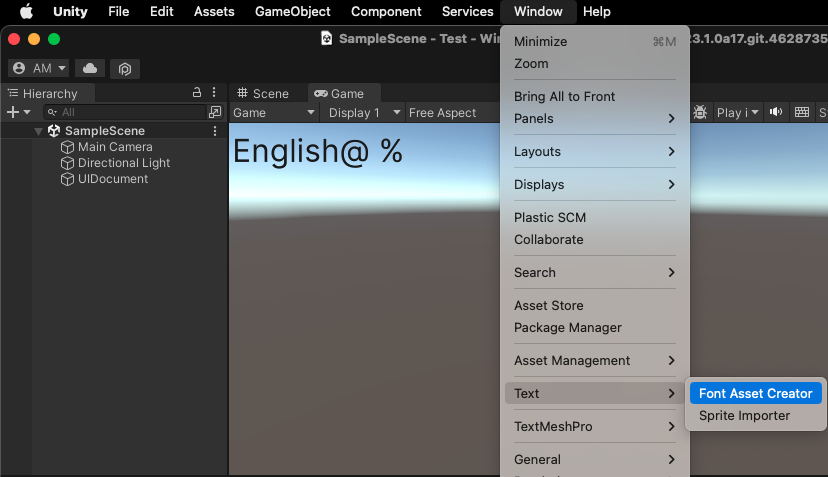Image resolution: width=828 pixels, height=477 pixels.
Task: Open the Component menu
Action: coord(386,11)
